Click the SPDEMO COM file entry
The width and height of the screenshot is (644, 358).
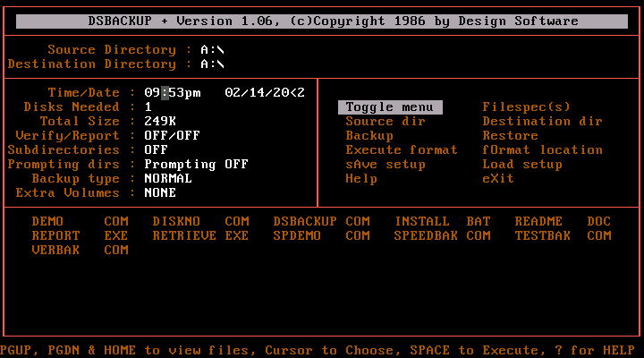(322, 236)
